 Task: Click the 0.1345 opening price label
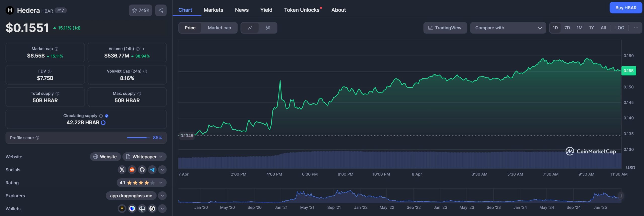pos(187,136)
